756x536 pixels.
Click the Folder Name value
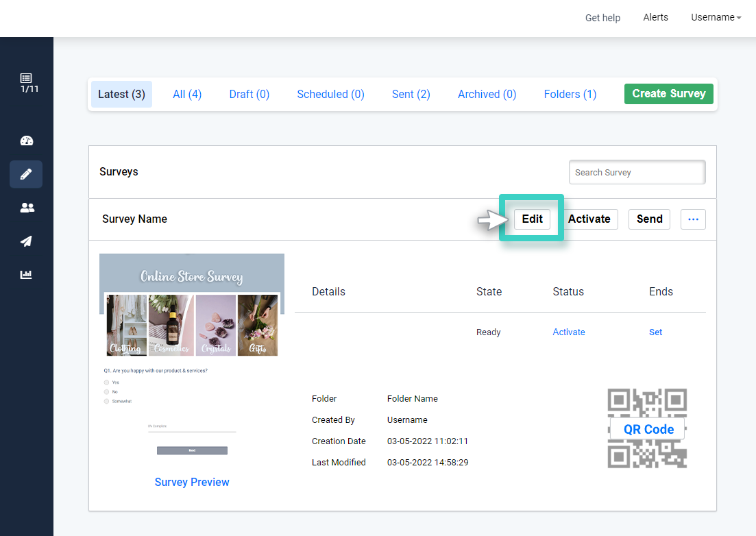coord(412,399)
